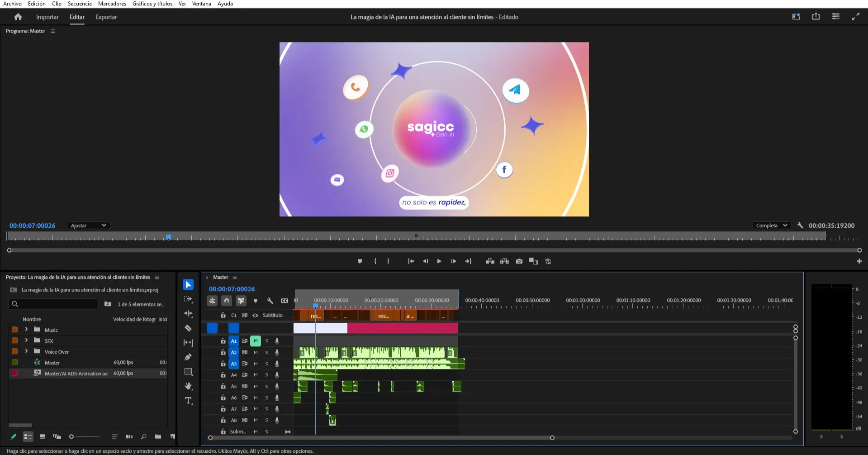868x455 pixels.
Task: Open Find in the Project panel footer
Action: [x=143, y=436]
